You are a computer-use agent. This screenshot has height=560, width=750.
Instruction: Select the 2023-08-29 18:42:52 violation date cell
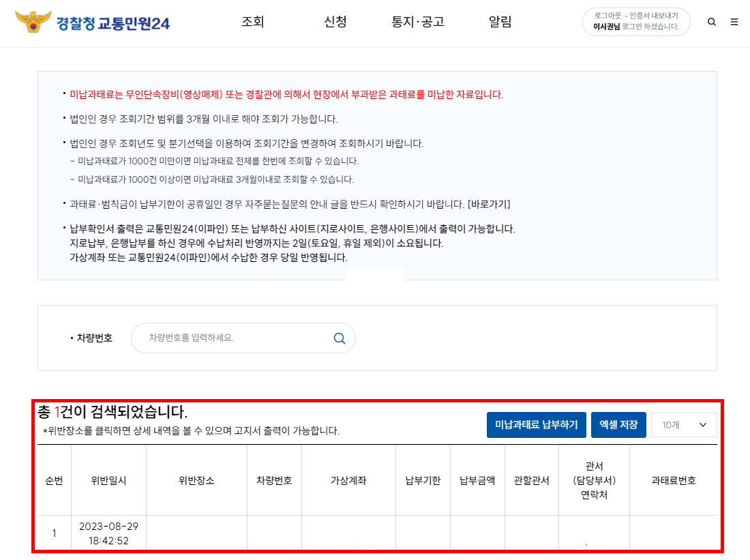click(108, 533)
